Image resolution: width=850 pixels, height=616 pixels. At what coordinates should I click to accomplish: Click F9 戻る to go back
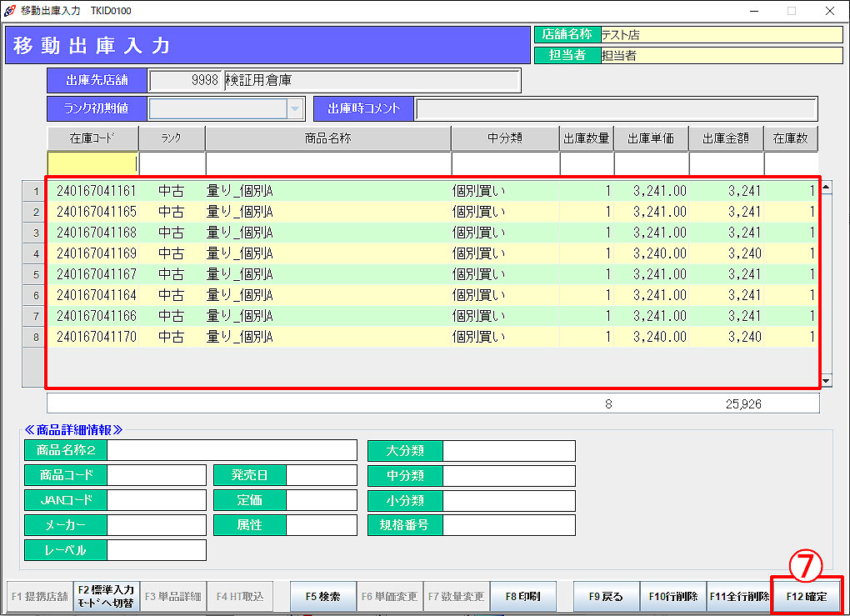(606, 597)
